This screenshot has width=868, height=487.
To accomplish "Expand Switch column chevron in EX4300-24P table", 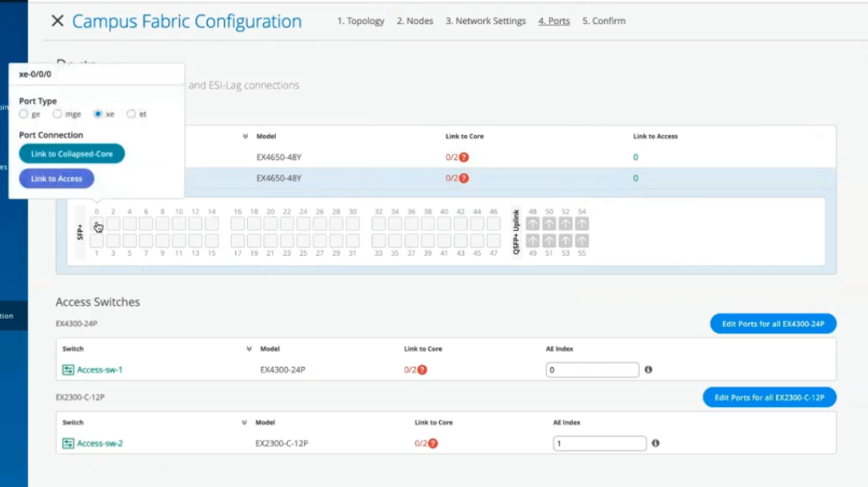I will (249, 349).
